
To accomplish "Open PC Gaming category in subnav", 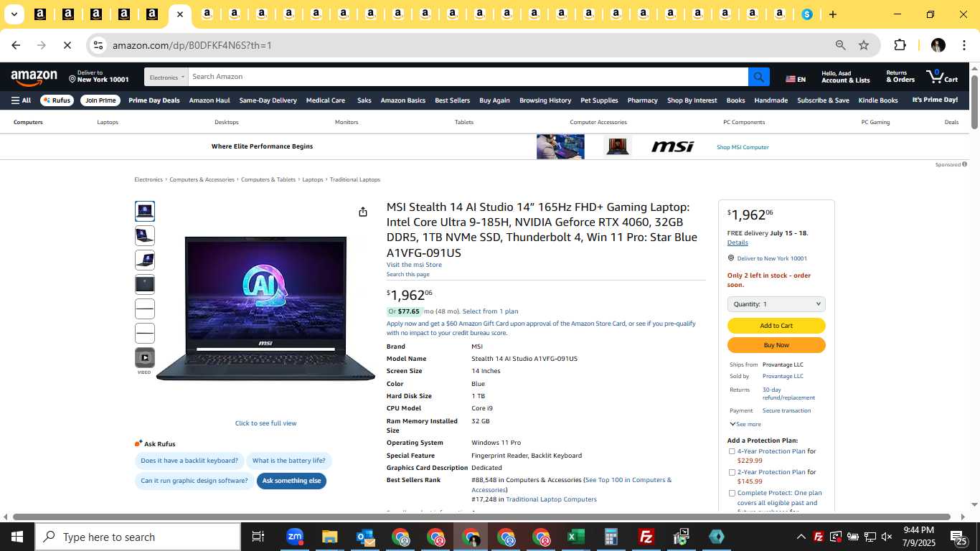I will click(875, 122).
